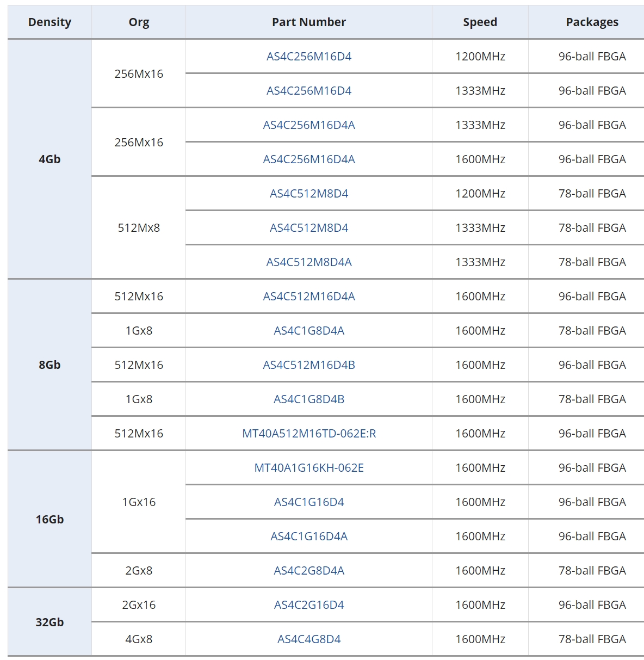
Task: Click the AS4C512M8D4 link at 1333MHz
Action: (308, 228)
